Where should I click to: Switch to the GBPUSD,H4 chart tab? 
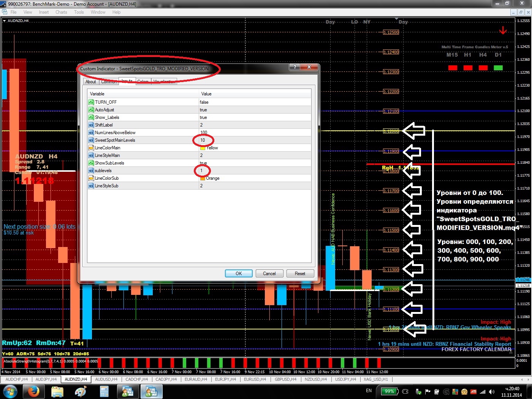coord(286,379)
